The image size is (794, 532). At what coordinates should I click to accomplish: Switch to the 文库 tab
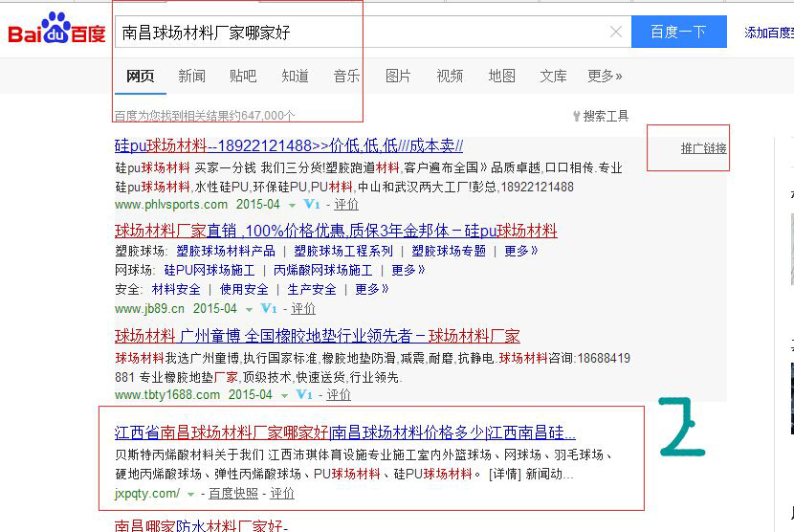[x=553, y=76]
